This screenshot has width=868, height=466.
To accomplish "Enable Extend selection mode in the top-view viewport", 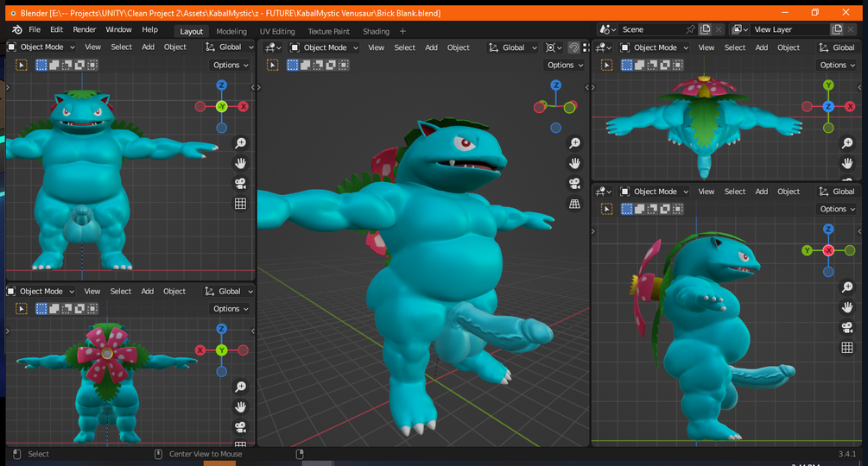I will (x=639, y=66).
